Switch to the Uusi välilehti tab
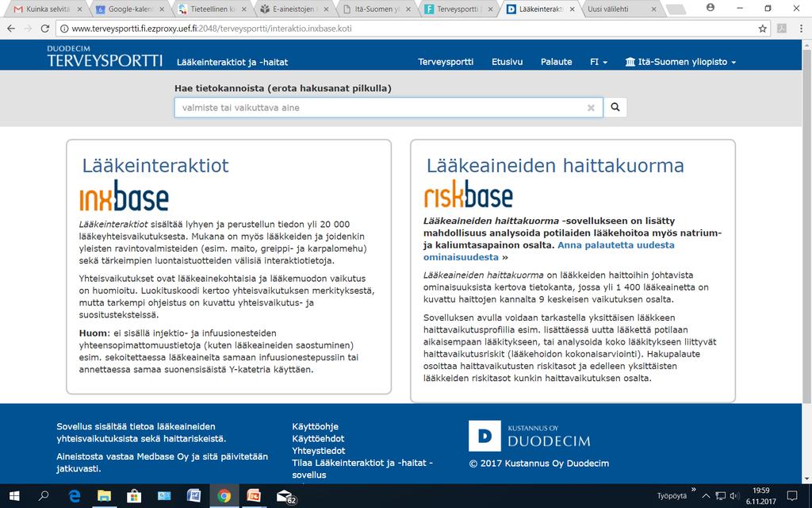812x508 pixels. [621, 10]
